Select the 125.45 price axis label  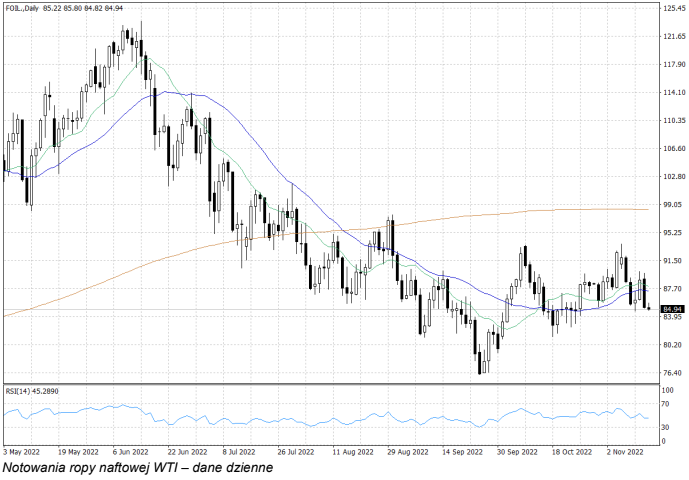pyautogui.click(x=672, y=8)
